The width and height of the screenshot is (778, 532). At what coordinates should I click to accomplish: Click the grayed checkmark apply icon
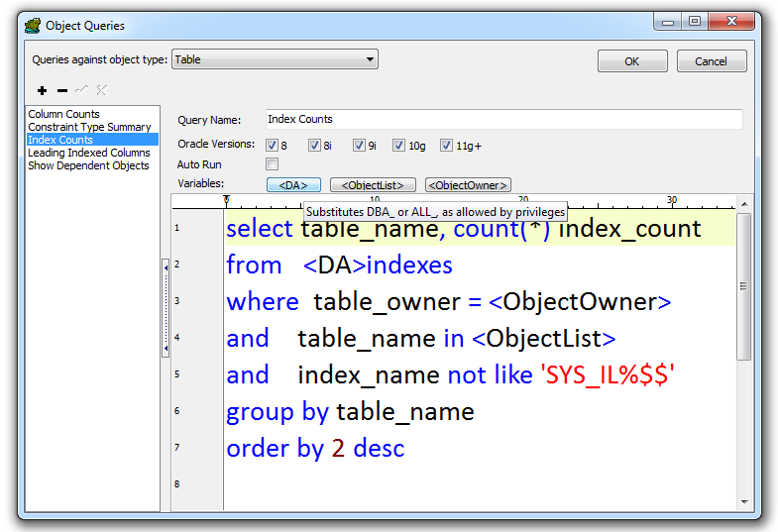(x=81, y=91)
